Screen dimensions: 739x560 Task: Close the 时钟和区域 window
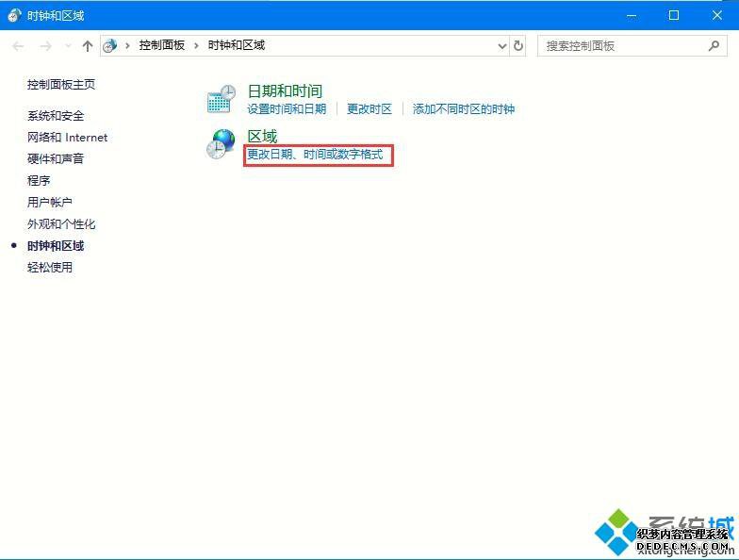(717, 15)
